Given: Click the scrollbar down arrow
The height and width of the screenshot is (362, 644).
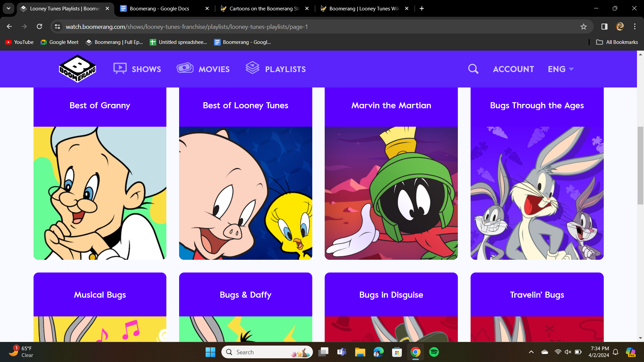Looking at the screenshot, I should click(x=640, y=338).
